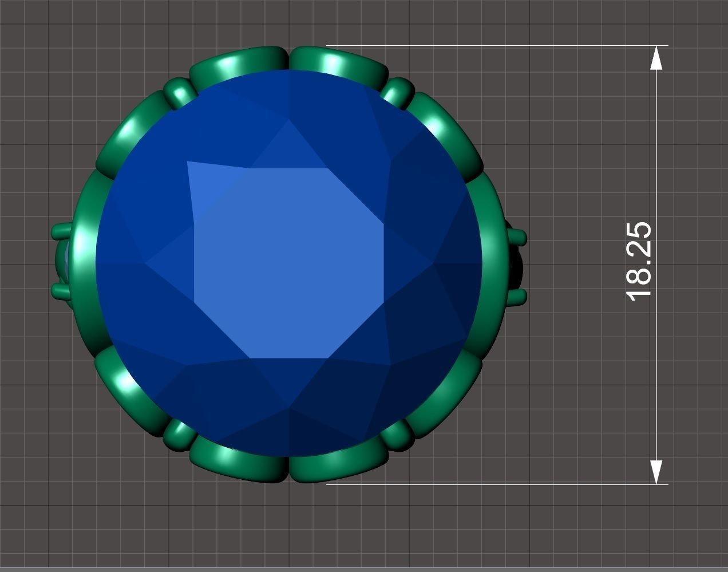Select the blue gemstone's central table facet
Image resolution: width=728 pixels, height=572 pixels.
[289, 263]
